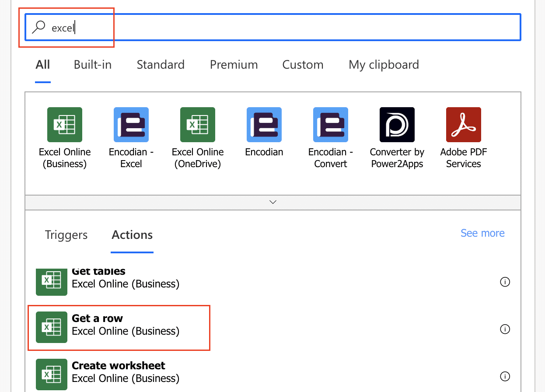Show info for the Create worksheet action

pyautogui.click(x=505, y=376)
